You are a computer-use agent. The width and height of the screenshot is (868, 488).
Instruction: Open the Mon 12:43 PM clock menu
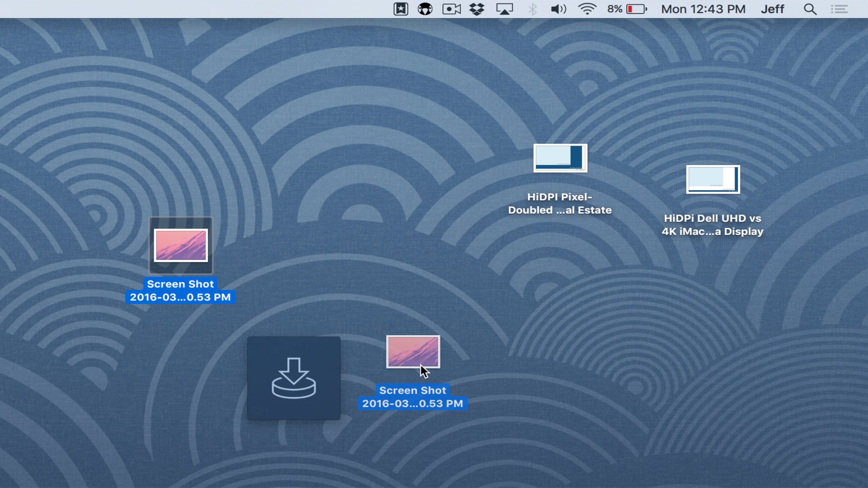tap(703, 9)
